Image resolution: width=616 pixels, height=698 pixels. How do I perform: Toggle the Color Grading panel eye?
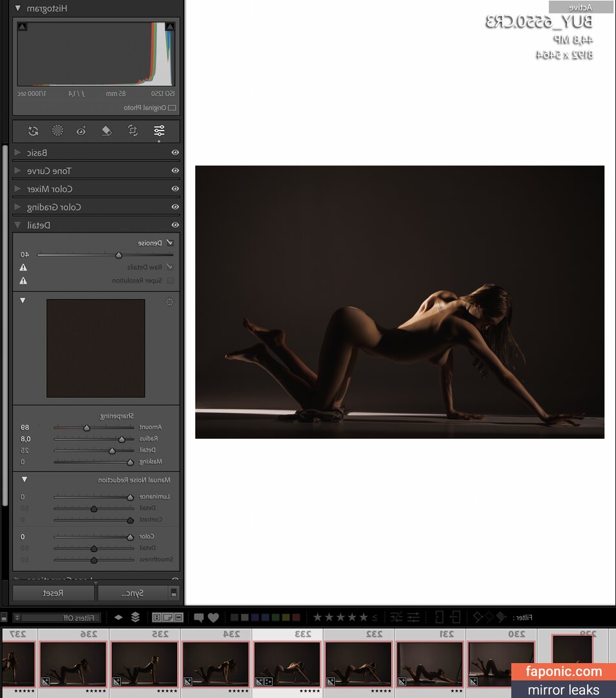pos(175,207)
